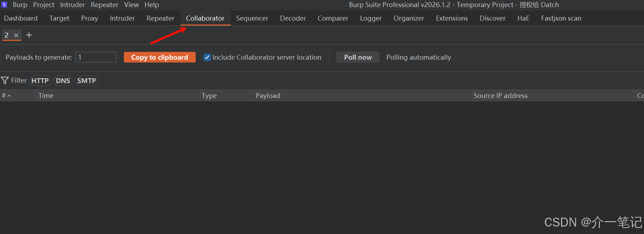The height and width of the screenshot is (234, 644).
Task: Click the Burp Suite logo icon
Action: tap(4, 5)
